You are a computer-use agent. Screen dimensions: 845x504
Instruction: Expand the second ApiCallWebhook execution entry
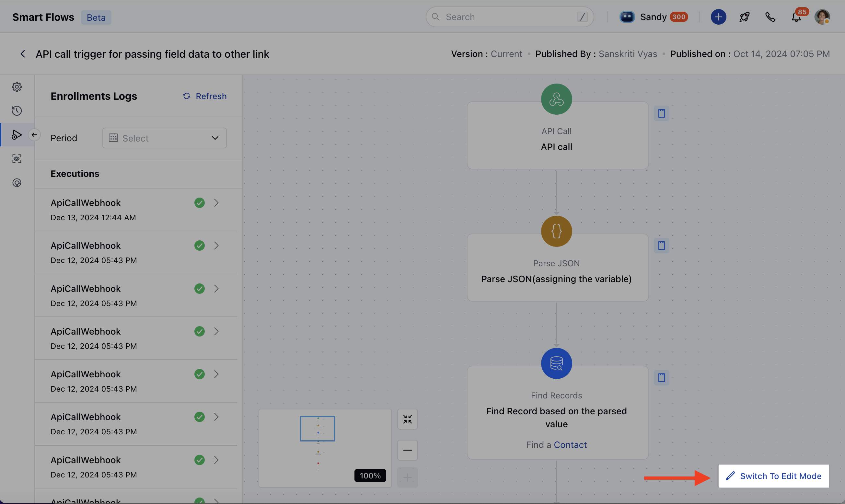click(216, 246)
